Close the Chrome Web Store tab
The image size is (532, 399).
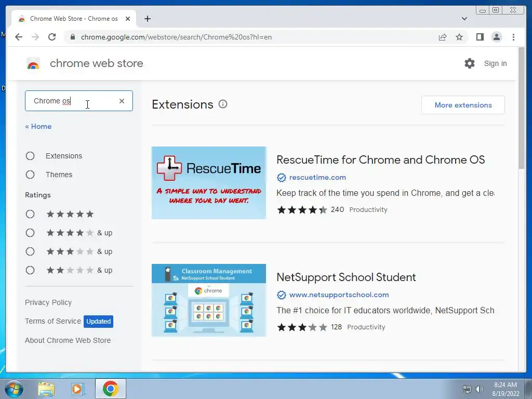pos(128,19)
